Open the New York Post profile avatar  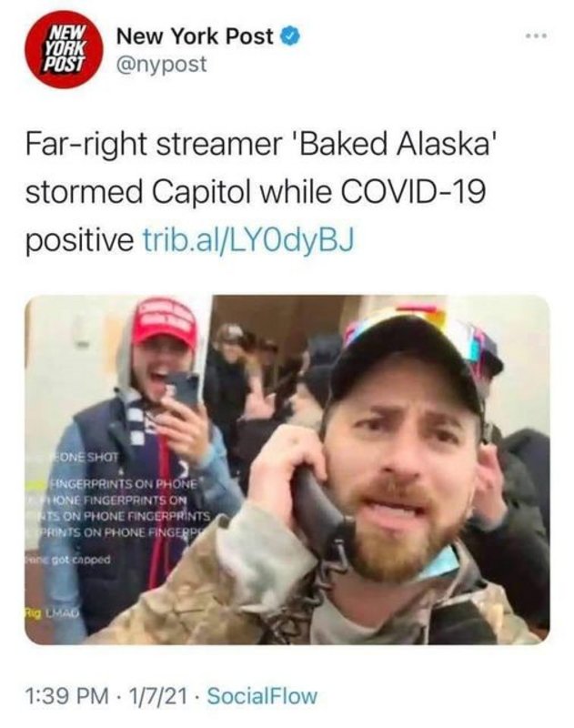64,49
